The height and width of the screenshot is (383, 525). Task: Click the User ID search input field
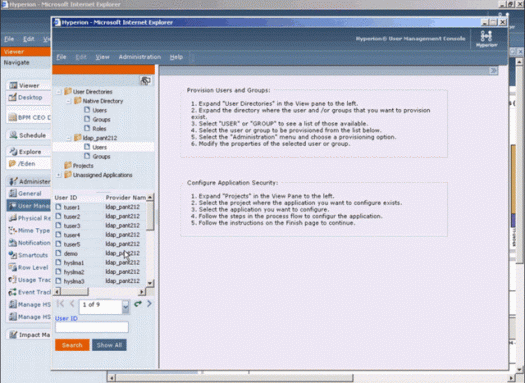pyautogui.click(x=92, y=327)
